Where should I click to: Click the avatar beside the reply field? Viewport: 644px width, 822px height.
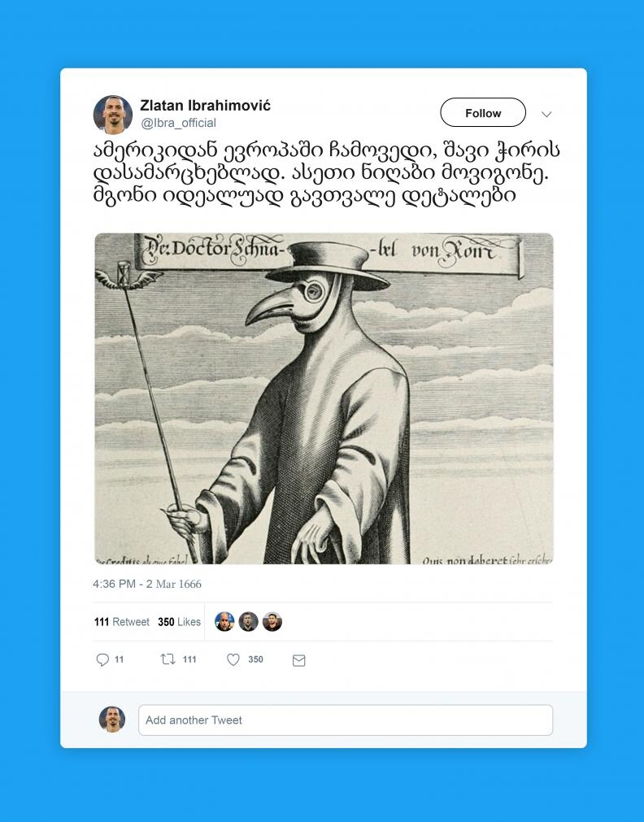pyautogui.click(x=112, y=720)
